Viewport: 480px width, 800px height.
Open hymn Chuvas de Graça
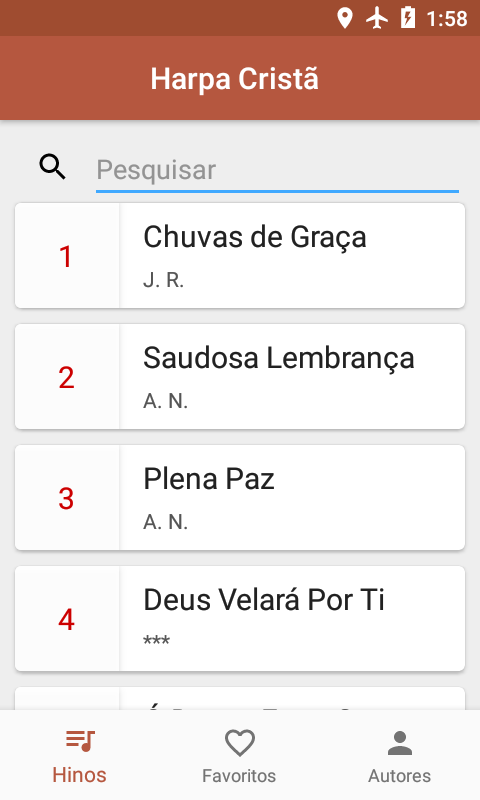(x=240, y=256)
